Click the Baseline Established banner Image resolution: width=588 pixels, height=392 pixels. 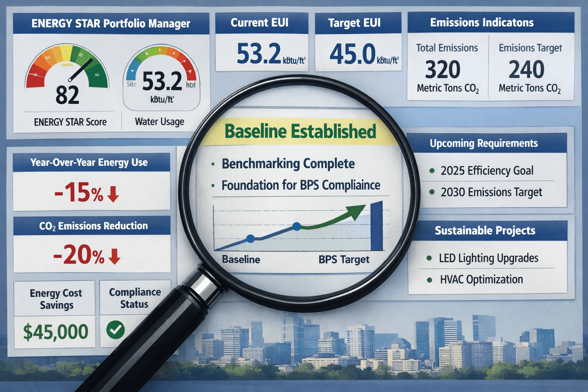tap(300, 132)
